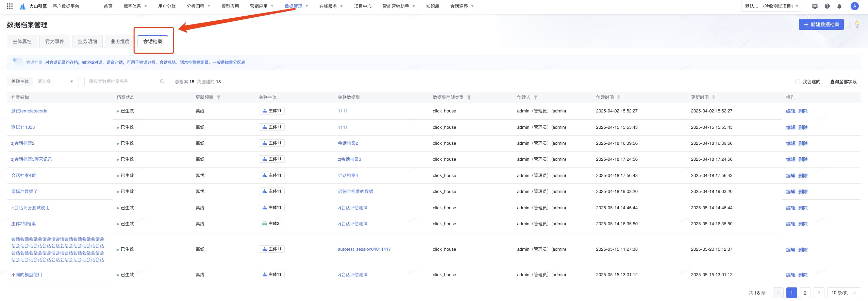Screen dimensions: 868x301
Task: Switch to the 行为事件 tab
Action: point(55,41)
